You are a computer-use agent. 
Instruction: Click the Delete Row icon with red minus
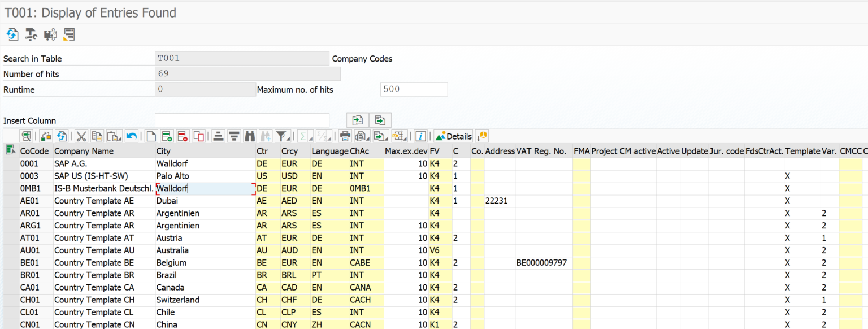point(183,136)
